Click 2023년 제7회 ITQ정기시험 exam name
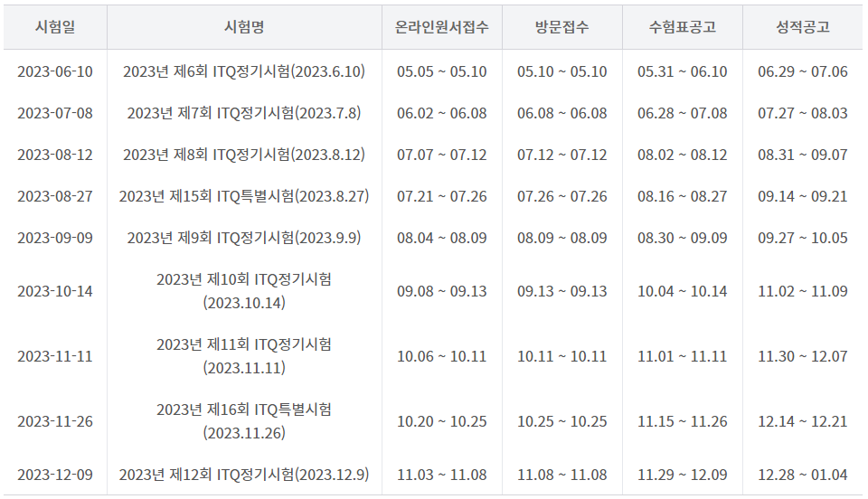868x499 pixels. point(244,113)
